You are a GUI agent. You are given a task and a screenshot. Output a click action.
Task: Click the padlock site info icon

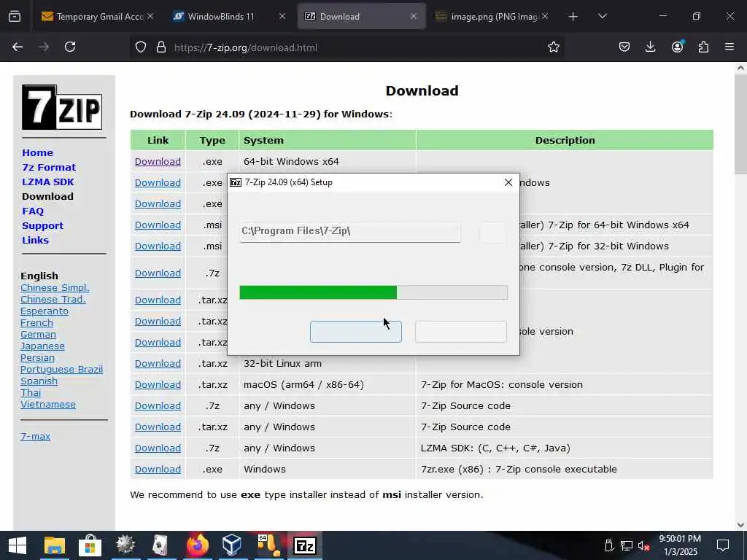[x=161, y=47]
